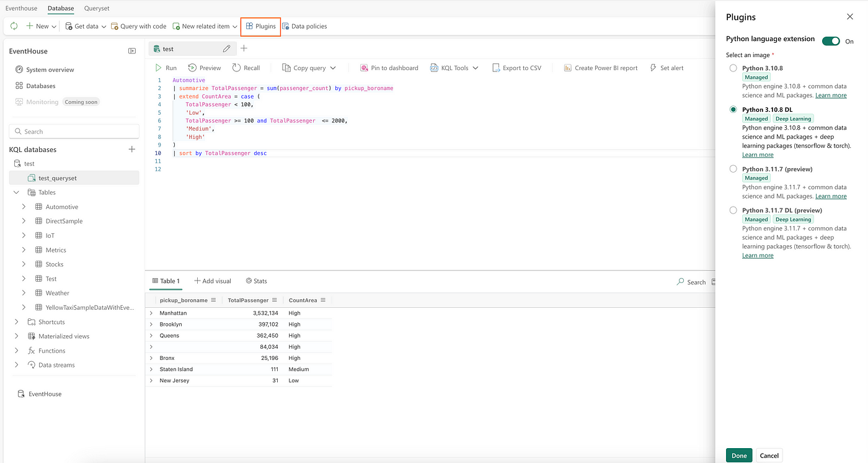Click Preview in the query toolbar
This screenshot has height=463, width=868.
(x=205, y=68)
